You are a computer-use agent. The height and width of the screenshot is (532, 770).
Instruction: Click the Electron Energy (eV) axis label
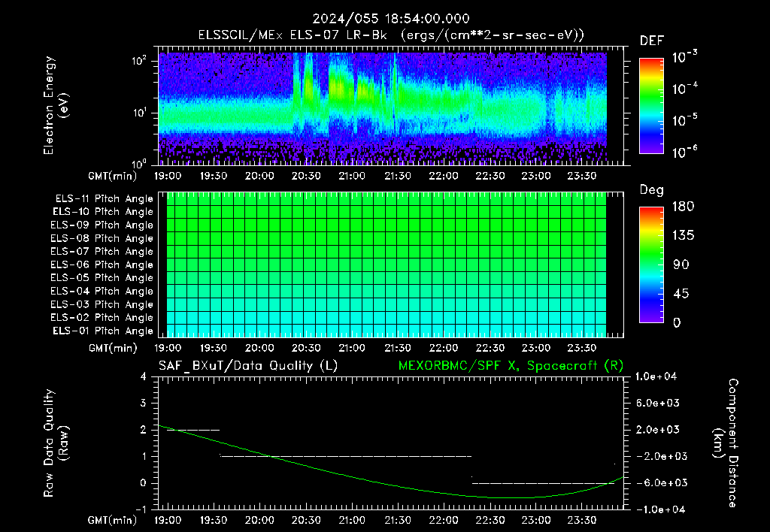click(x=55, y=105)
